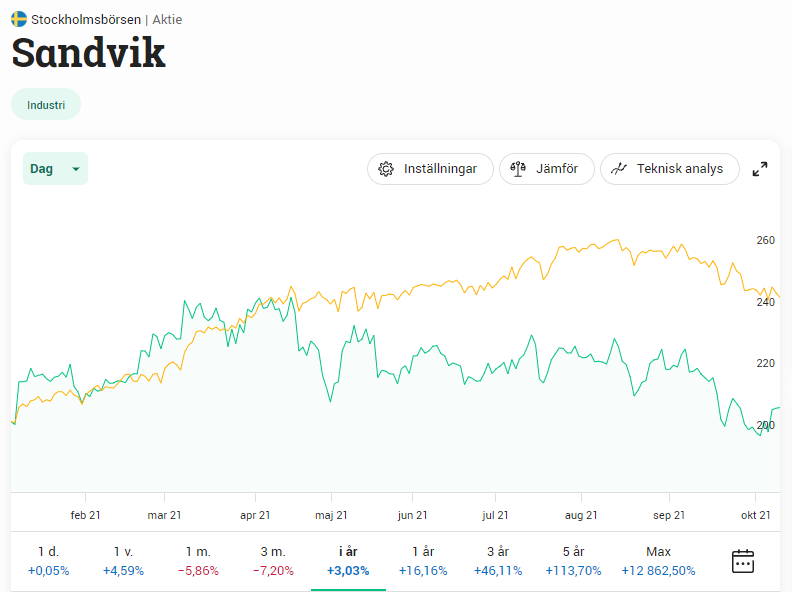
Task: Click the mar 21 axis label
Action: [x=164, y=515]
